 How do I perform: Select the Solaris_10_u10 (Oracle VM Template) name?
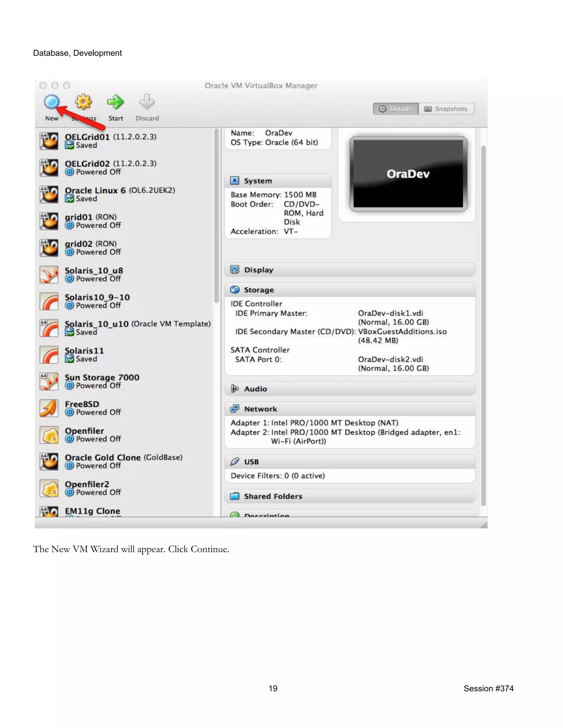[138, 324]
